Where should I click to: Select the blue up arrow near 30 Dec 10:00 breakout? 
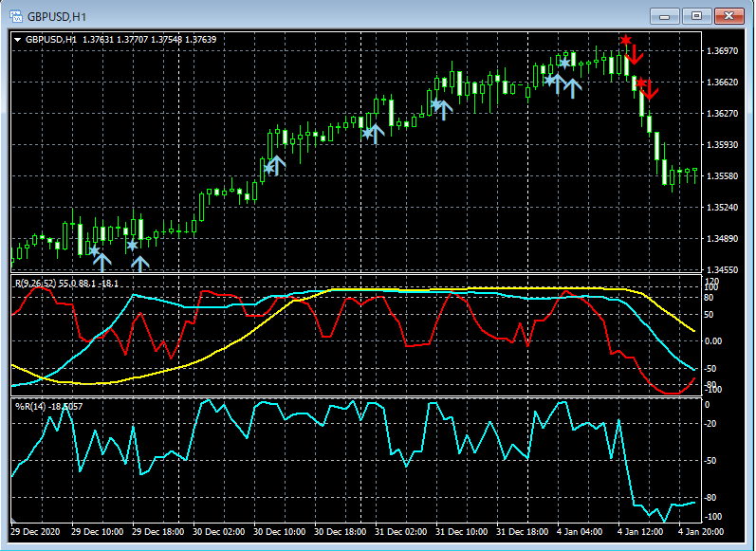(x=277, y=165)
